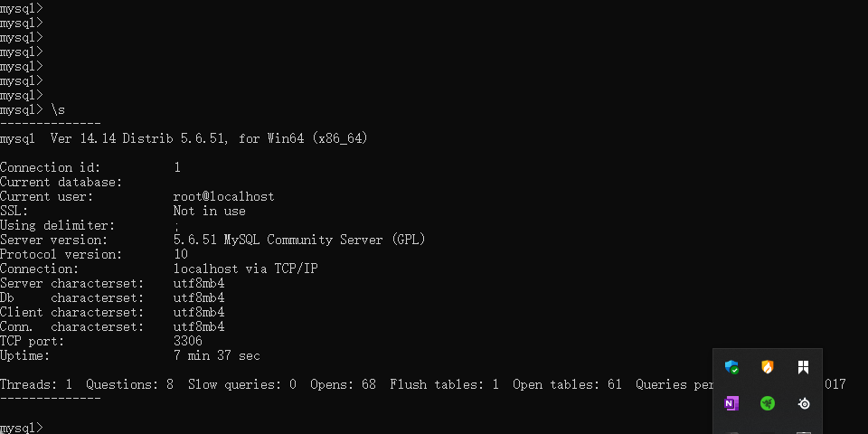Click the TCP port value 3306
This screenshot has width=868, height=434.
[187, 341]
